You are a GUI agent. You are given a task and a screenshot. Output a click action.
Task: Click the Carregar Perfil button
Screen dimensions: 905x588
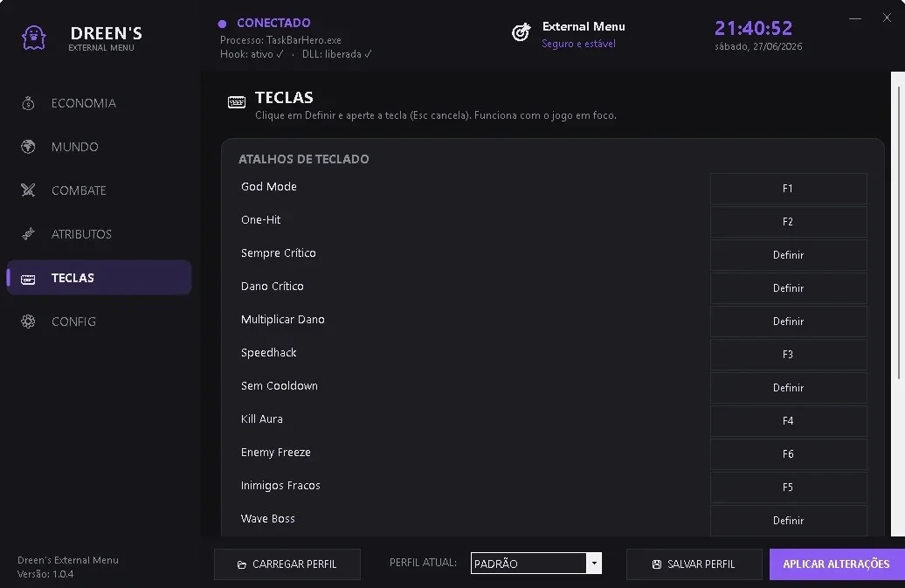287,564
